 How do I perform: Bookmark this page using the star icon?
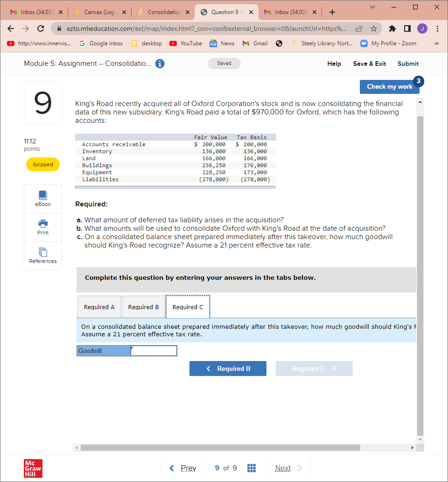coord(374,28)
